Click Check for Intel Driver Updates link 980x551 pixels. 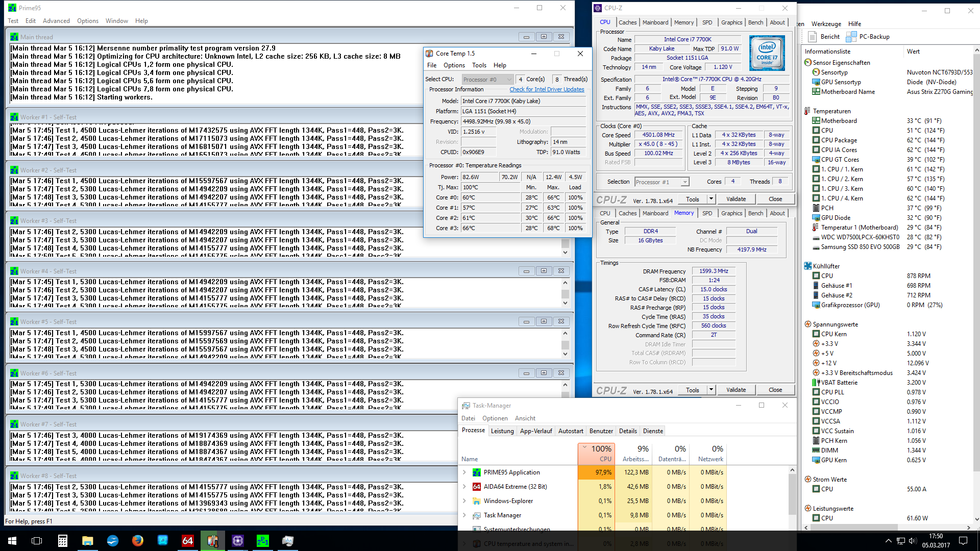point(547,89)
